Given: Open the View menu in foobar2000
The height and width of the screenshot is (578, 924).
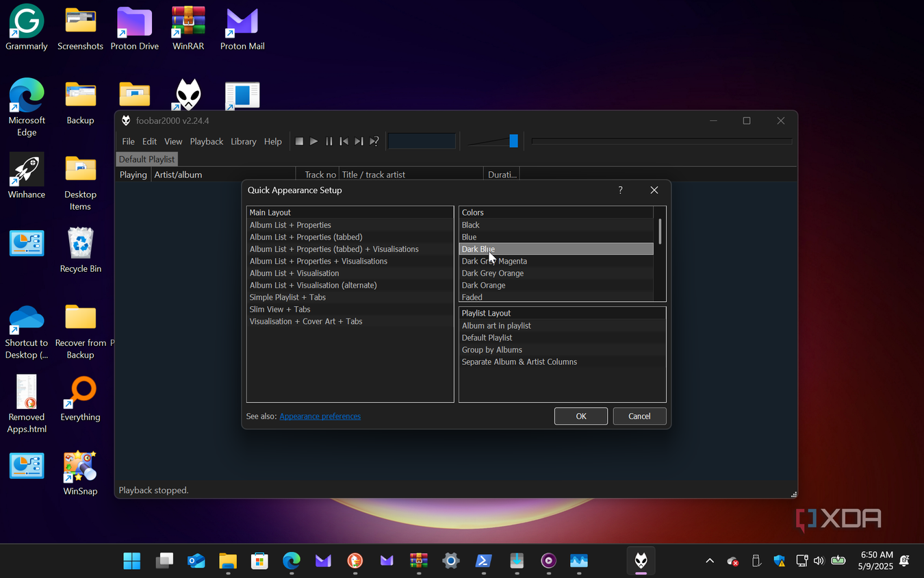Looking at the screenshot, I should [x=173, y=142].
